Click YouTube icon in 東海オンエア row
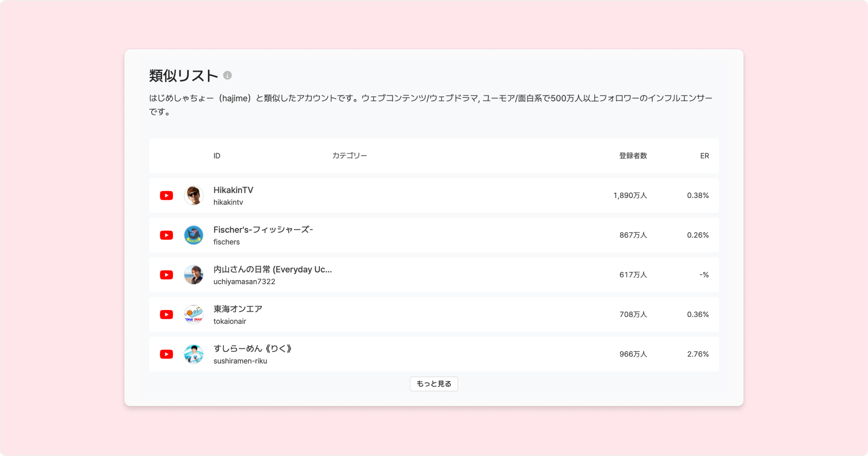 pos(166,314)
